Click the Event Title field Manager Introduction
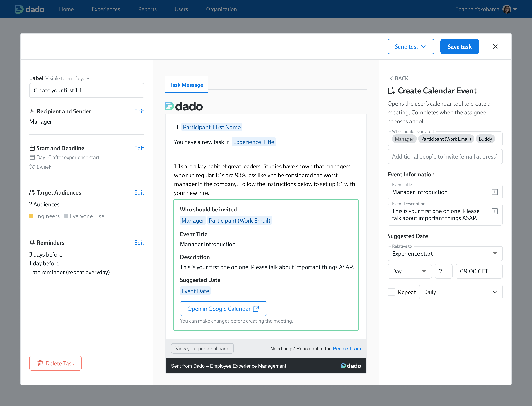 tap(445, 192)
